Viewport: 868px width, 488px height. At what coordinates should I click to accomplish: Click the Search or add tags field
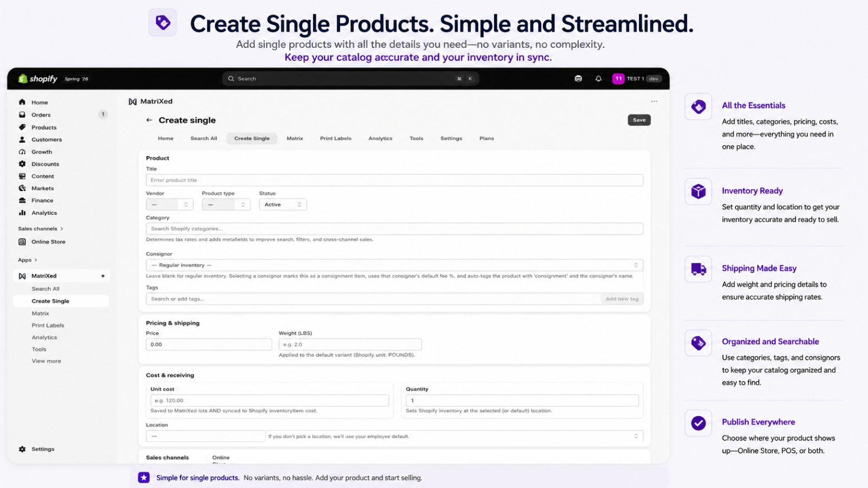click(x=373, y=299)
